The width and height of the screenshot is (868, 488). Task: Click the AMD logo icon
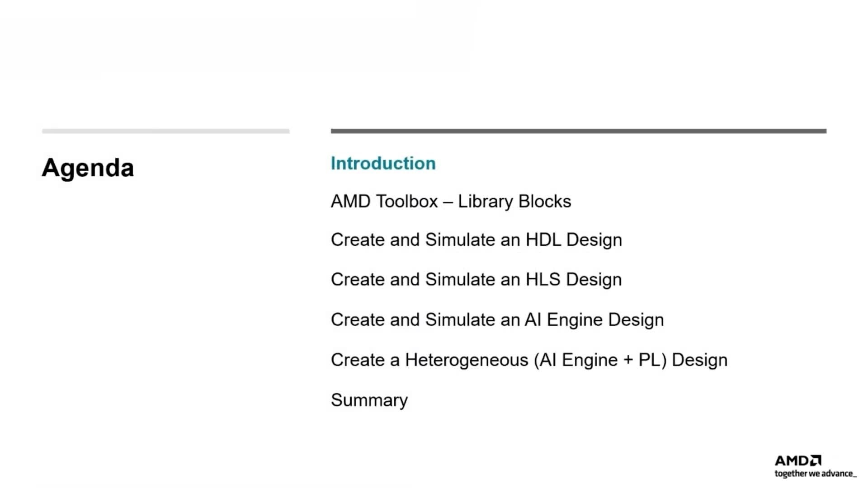(x=798, y=460)
